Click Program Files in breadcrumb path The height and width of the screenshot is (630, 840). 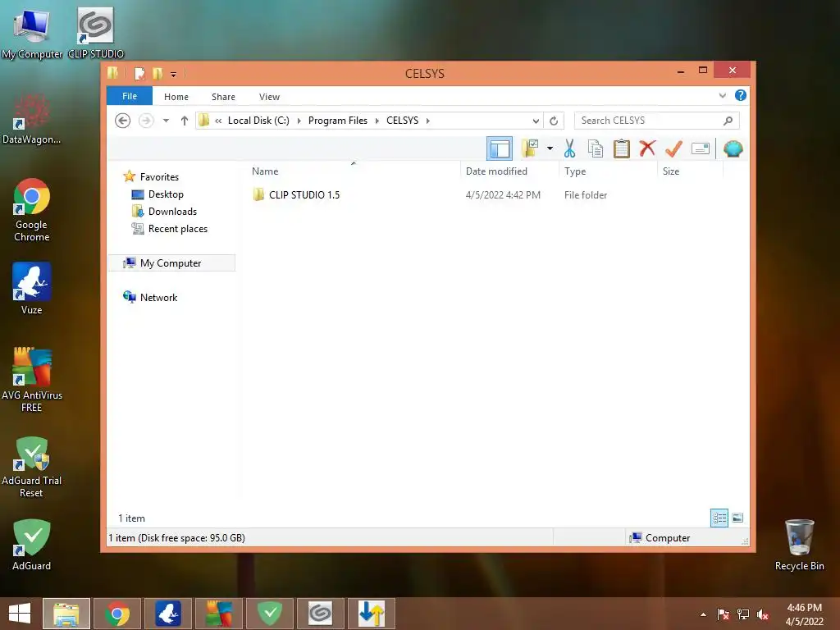click(x=337, y=121)
